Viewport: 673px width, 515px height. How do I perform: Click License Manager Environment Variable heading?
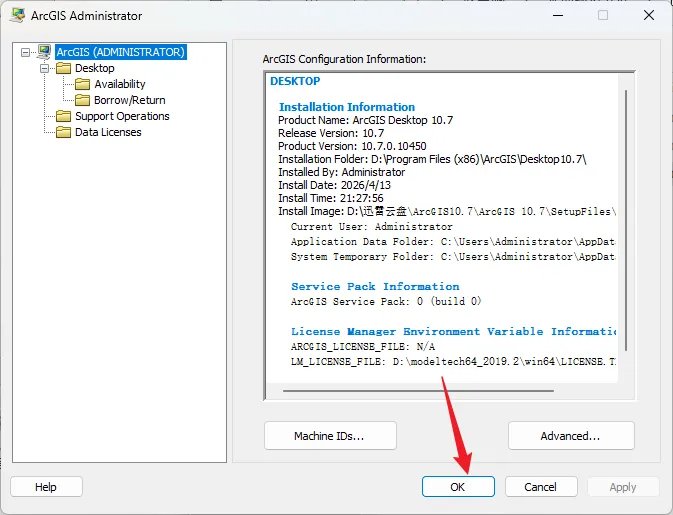click(x=454, y=331)
